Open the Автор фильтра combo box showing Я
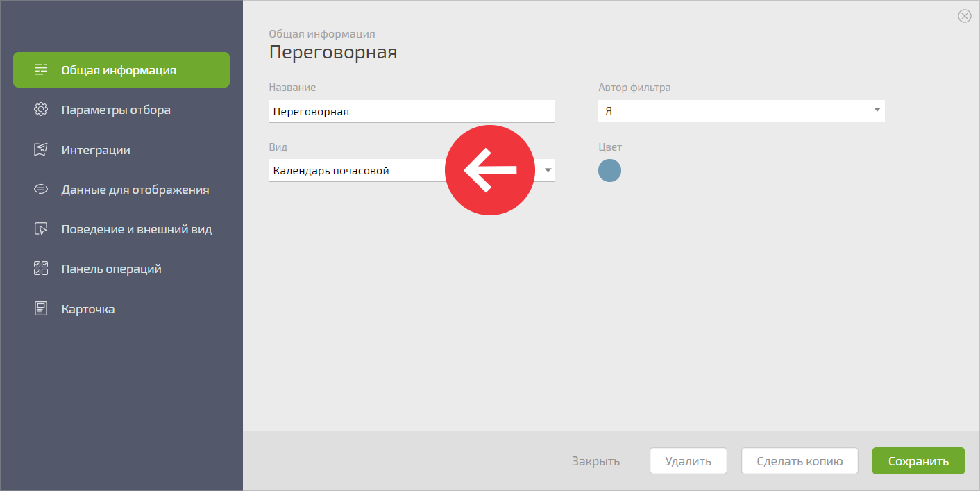Viewport: 980px width, 491px height. tap(741, 111)
